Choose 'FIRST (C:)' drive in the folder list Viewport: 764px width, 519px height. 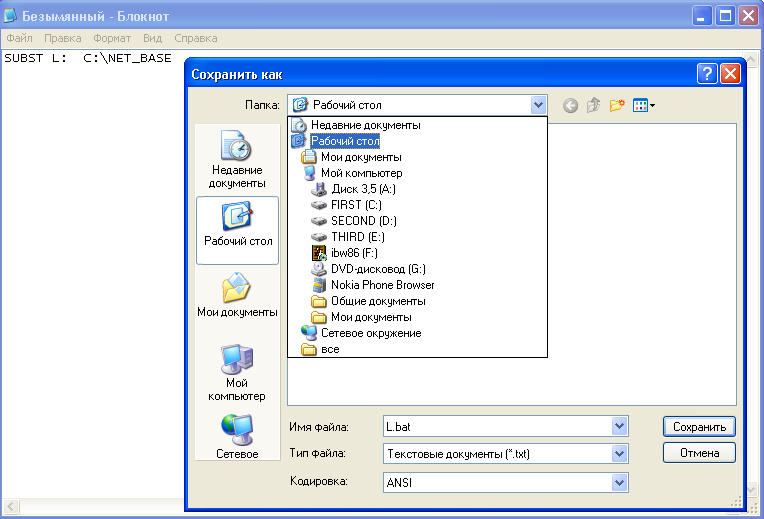point(355,205)
